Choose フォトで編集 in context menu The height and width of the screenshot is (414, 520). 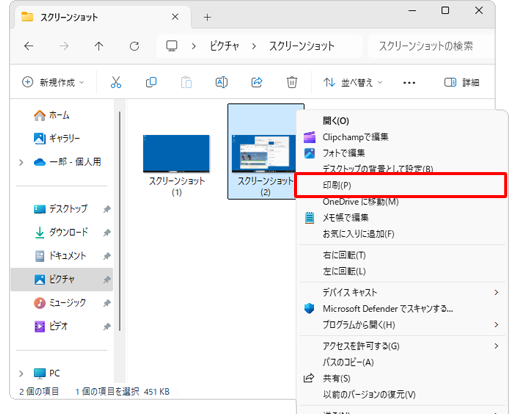[x=402, y=153]
